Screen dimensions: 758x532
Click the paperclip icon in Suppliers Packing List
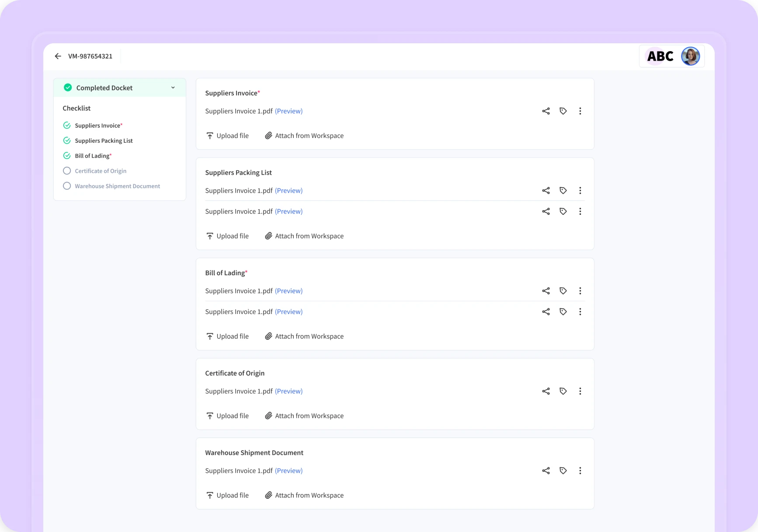(x=268, y=236)
